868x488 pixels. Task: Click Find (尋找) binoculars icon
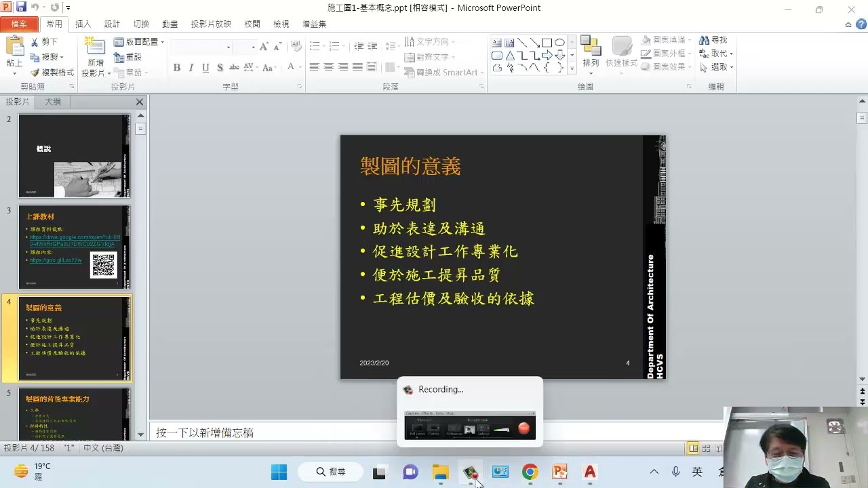point(713,41)
